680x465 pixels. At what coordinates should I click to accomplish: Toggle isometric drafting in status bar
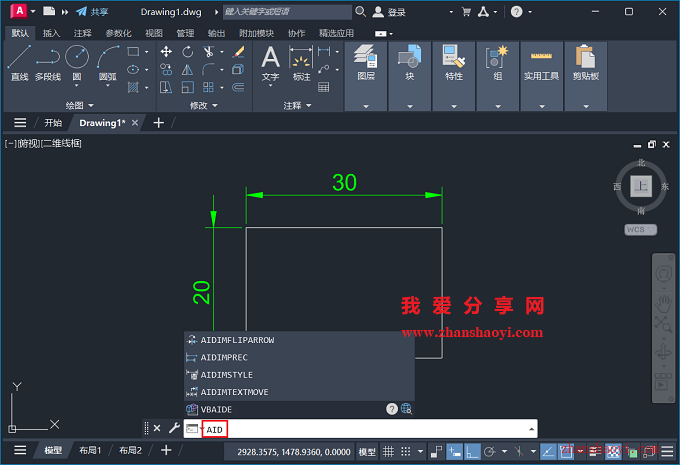point(519,452)
